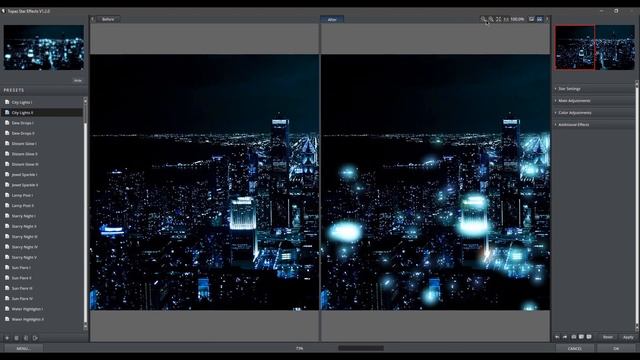Viewport: 640px width, 360px height.
Task: Click the Apply button
Action: point(628,337)
